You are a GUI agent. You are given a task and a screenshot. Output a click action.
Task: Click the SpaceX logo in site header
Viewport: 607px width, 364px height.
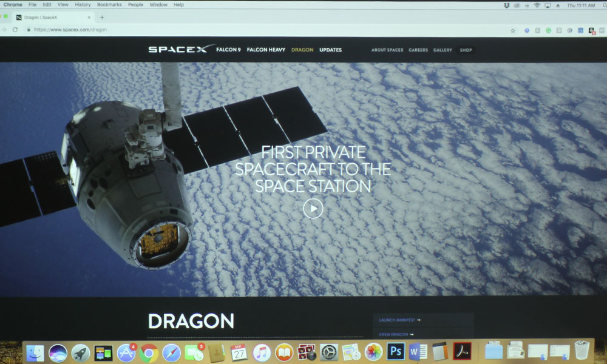(x=181, y=49)
